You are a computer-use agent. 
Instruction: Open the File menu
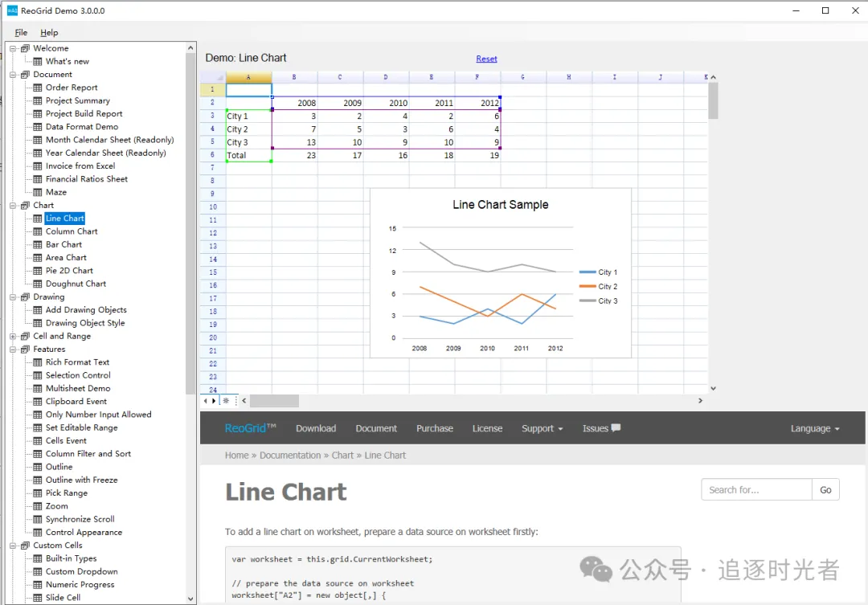pyautogui.click(x=21, y=33)
